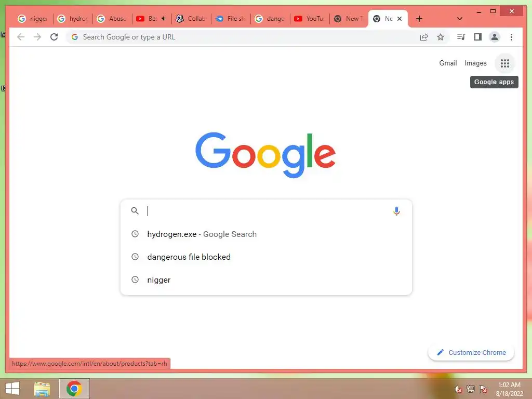532x399 pixels.
Task: Go back to the previous page
Action: [x=21, y=37]
